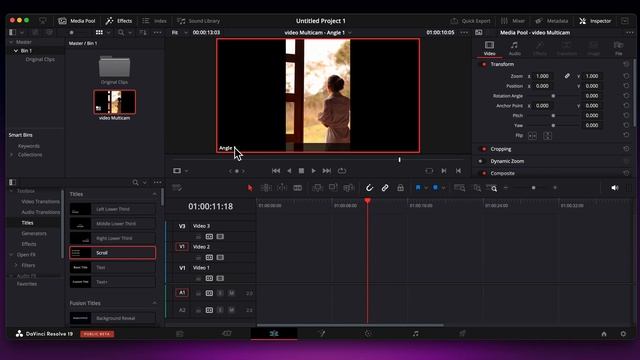
Task: Open the Media Pool panel
Action: click(76, 21)
